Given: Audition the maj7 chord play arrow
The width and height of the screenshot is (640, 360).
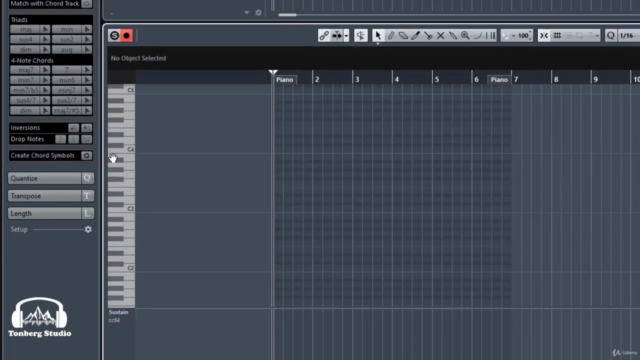Looking at the screenshot, I should (45, 70).
